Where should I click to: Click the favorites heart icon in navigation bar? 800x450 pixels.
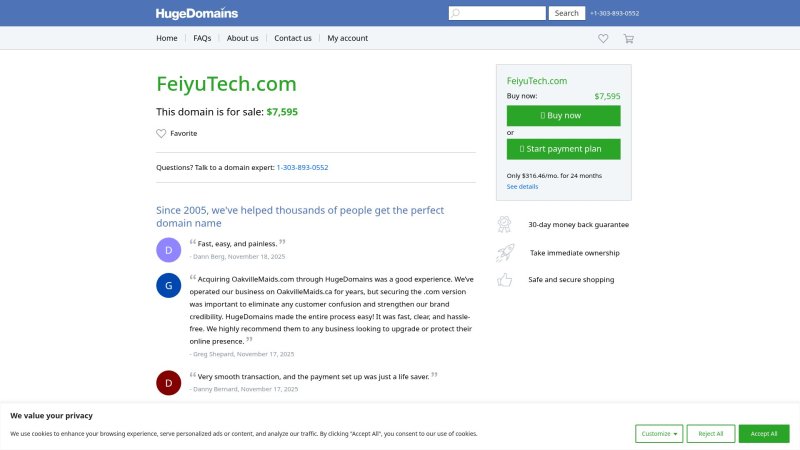(x=603, y=38)
